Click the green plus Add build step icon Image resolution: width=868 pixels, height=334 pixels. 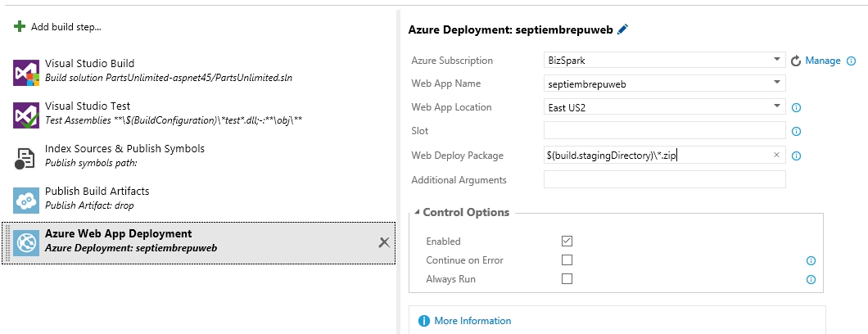click(20, 26)
